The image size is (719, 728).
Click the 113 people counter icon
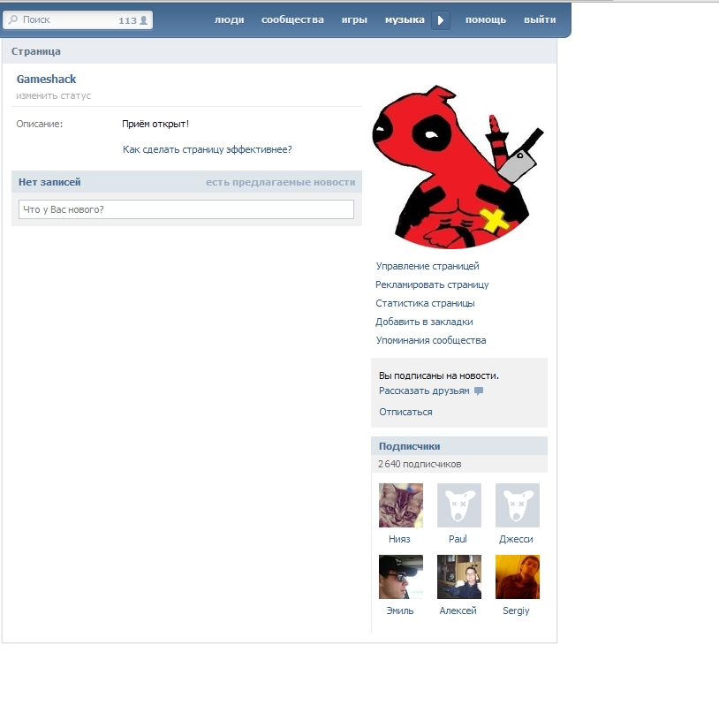click(144, 20)
